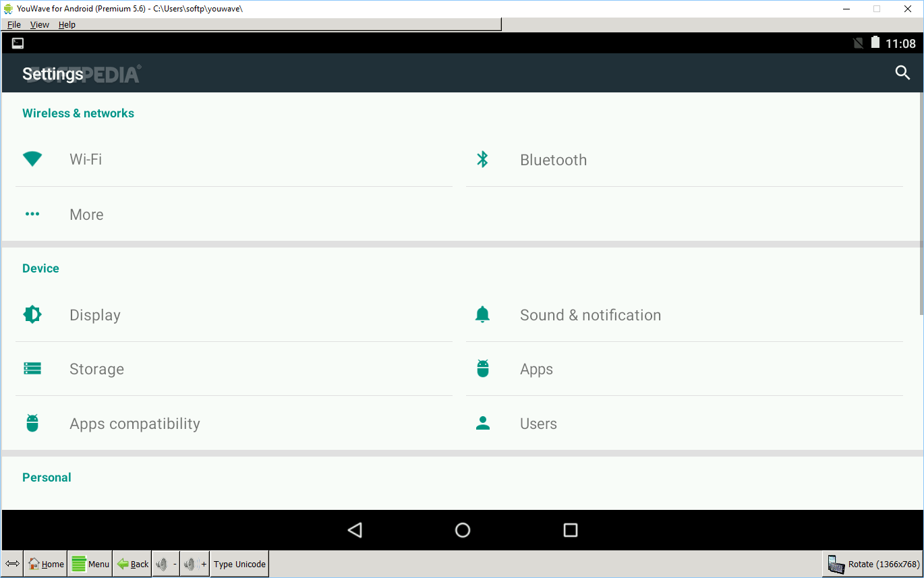Click the vertical scrollbar thumb at the right edge

click(x=921, y=204)
